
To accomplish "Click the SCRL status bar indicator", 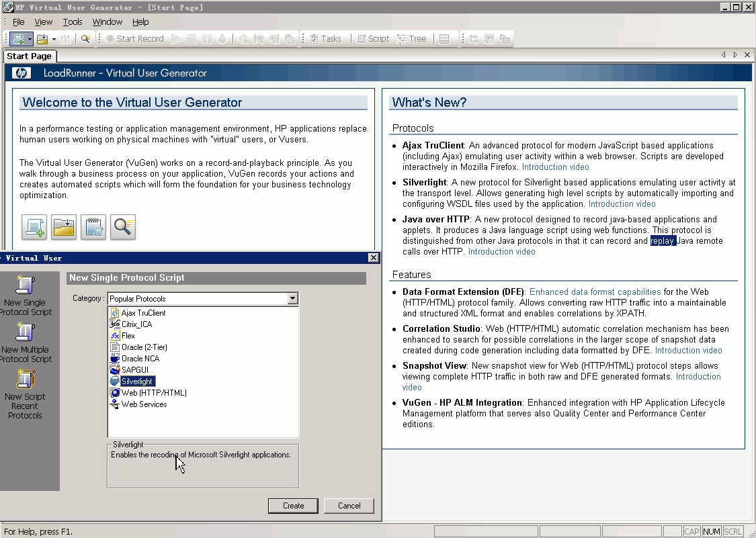I will pos(733,532).
